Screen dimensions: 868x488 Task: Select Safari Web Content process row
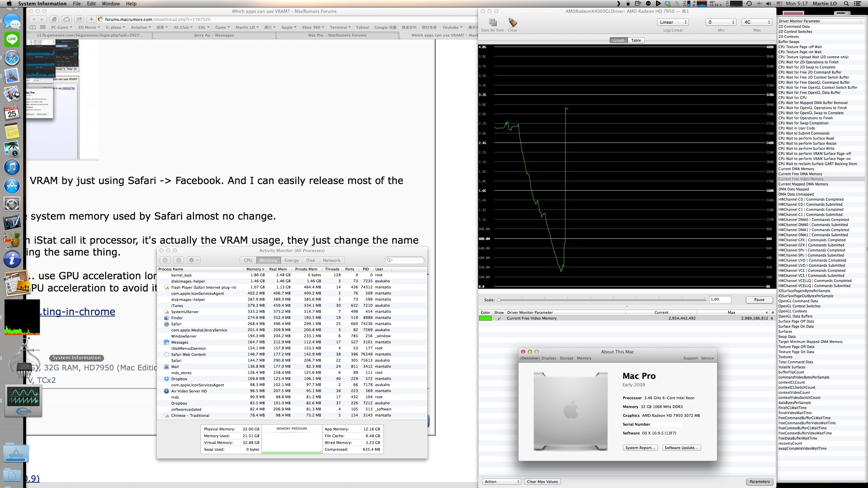(x=292, y=354)
